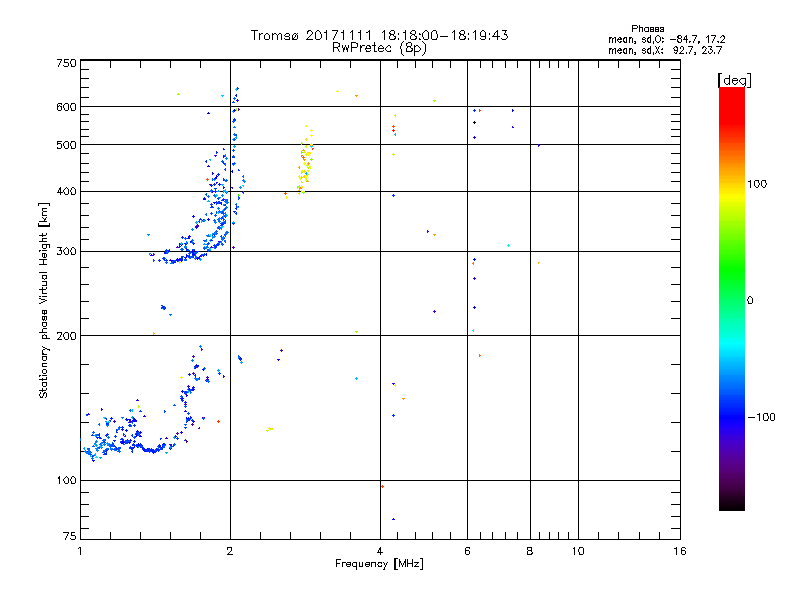Viewport: 800px width, 600px height.
Task: Click the "6" MHz frequency tick label
Action: tap(467, 551)
